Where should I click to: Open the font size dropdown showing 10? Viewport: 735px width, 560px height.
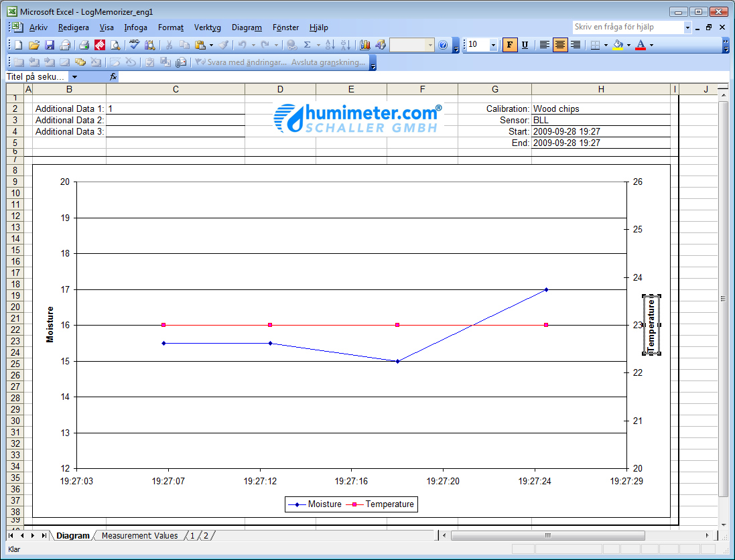pyautogui.click(x=493, y=45)
